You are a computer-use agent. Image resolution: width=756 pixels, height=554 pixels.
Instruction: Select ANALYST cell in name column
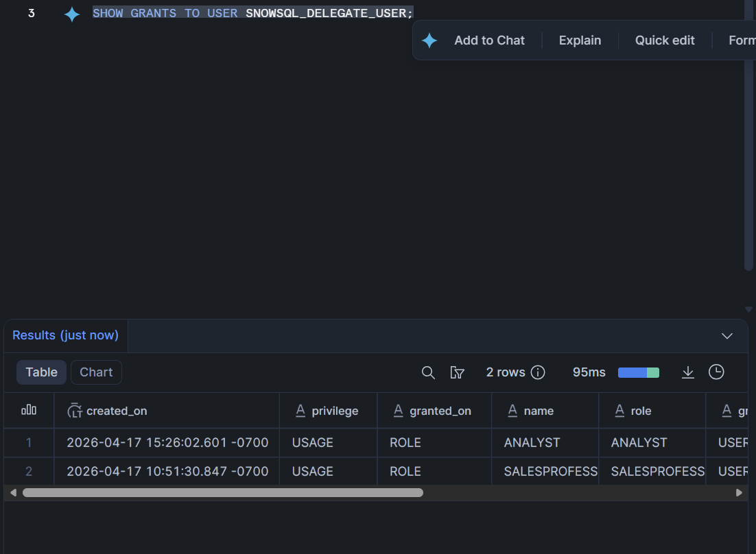pyautogui.click(x=545, y=443)
